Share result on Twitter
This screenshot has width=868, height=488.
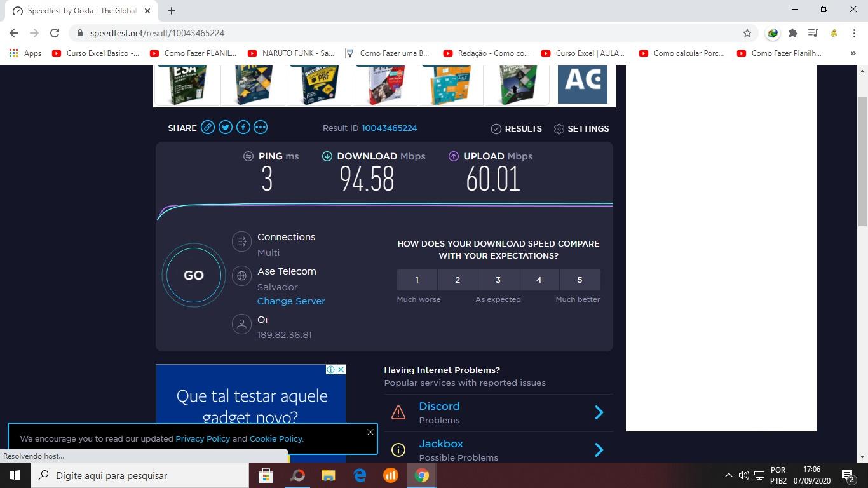226,127
